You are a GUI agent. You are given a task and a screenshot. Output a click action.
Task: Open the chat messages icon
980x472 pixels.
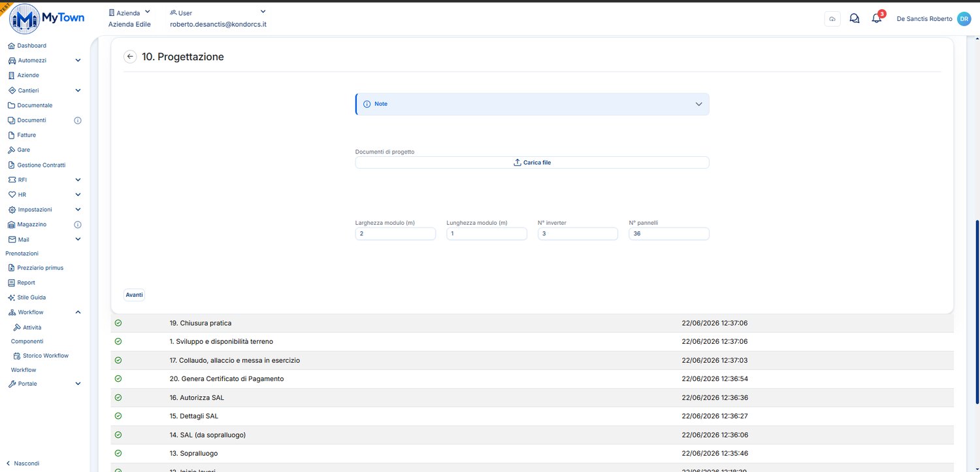click(x=854, y=19)
